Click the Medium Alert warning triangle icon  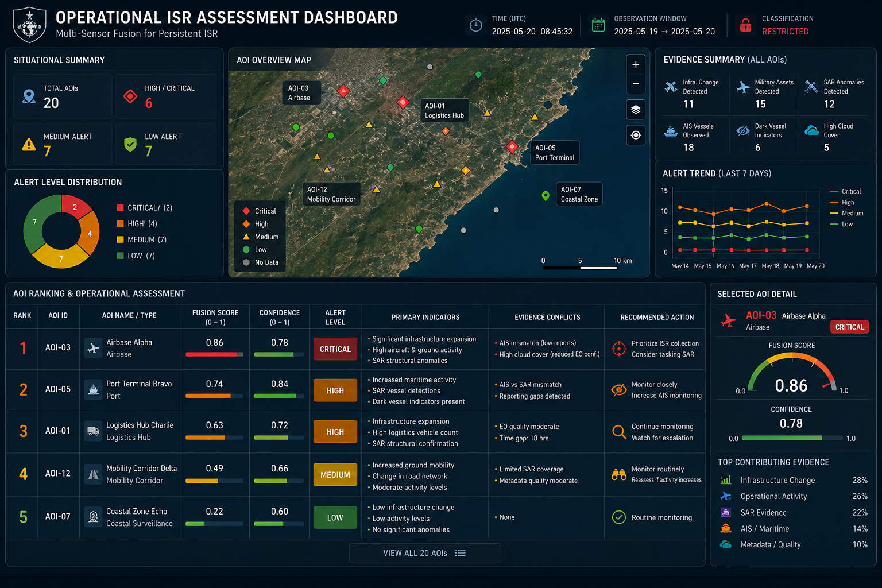(29, 145)
